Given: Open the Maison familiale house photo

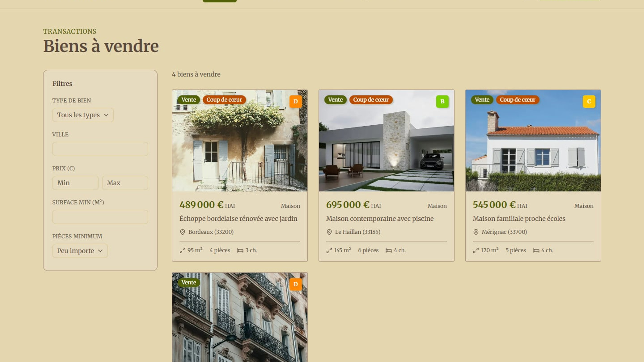Looking at the screenshot, I should [x=533, y=141].
